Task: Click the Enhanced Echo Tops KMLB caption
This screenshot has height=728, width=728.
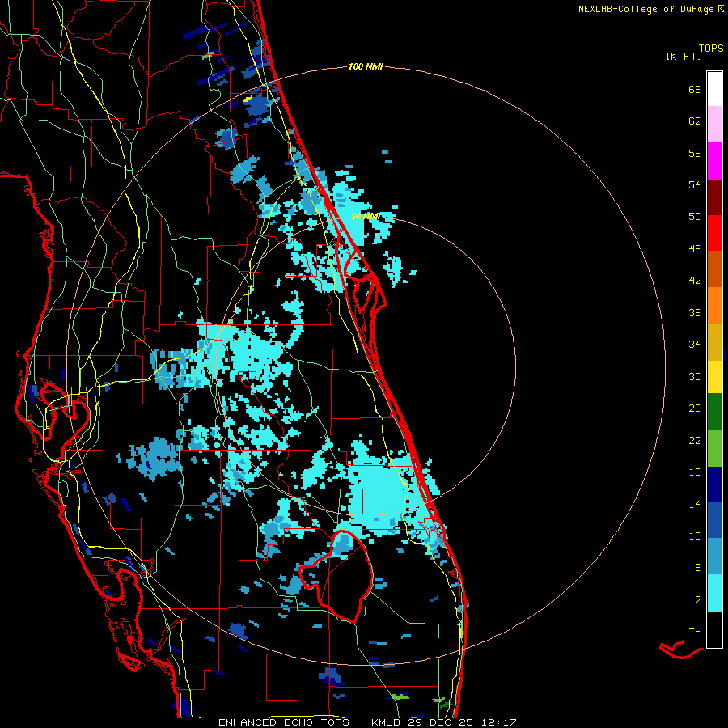Action: [x=367, y=722]
